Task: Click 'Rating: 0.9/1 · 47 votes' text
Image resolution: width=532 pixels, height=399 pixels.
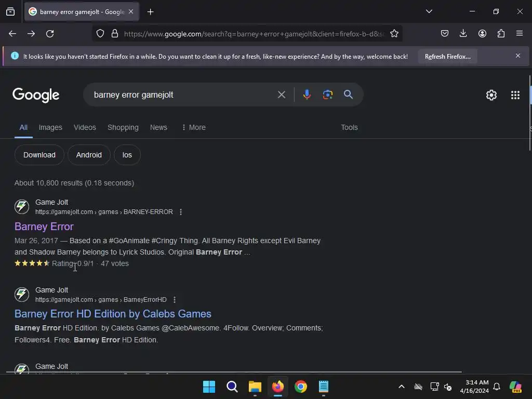Action: (90, 263)
